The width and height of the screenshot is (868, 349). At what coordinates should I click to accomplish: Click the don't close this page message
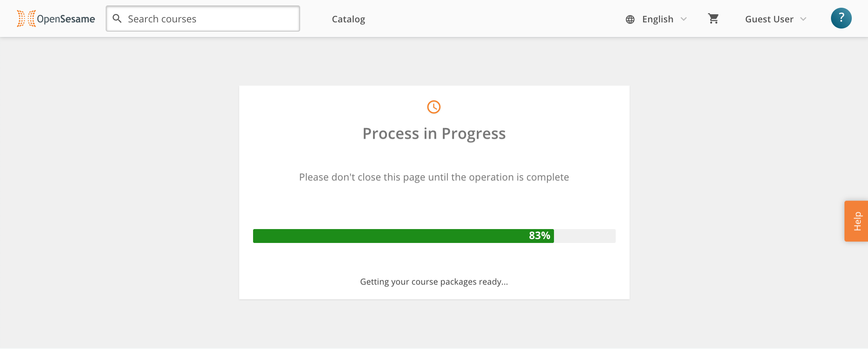434,177
